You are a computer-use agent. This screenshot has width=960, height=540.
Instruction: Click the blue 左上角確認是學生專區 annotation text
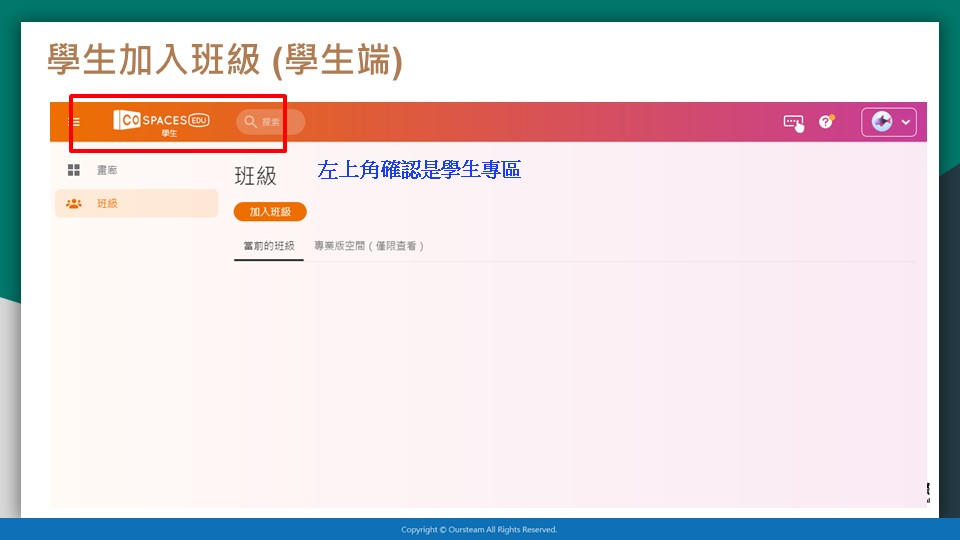click(x=419, y=170)
